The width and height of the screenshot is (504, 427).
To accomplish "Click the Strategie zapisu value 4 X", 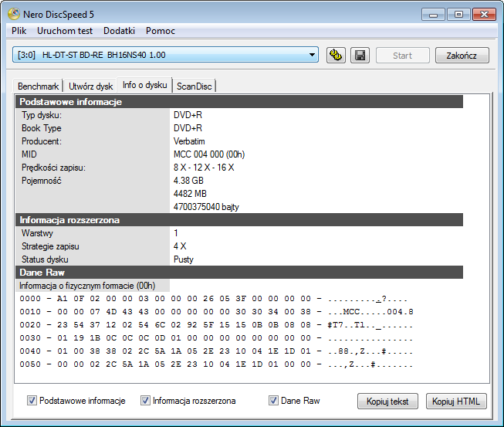I will (x=180, y=246).
